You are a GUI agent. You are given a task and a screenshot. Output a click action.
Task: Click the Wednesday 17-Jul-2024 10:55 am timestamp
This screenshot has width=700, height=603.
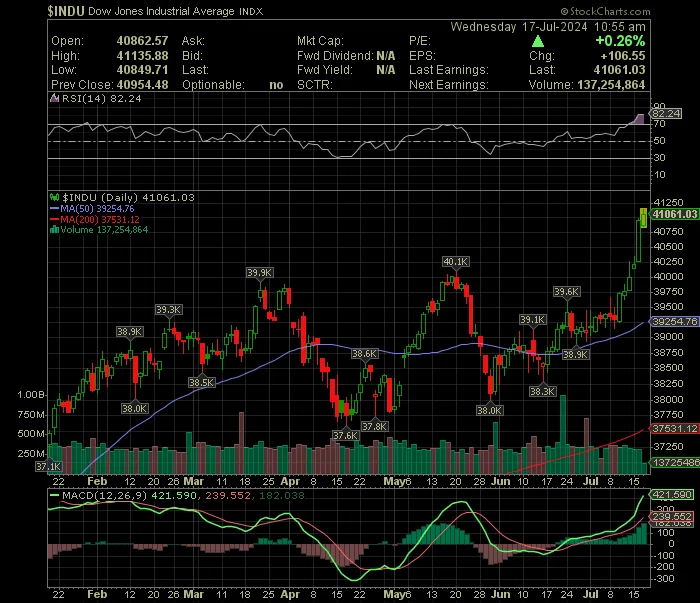coord(548,27)
